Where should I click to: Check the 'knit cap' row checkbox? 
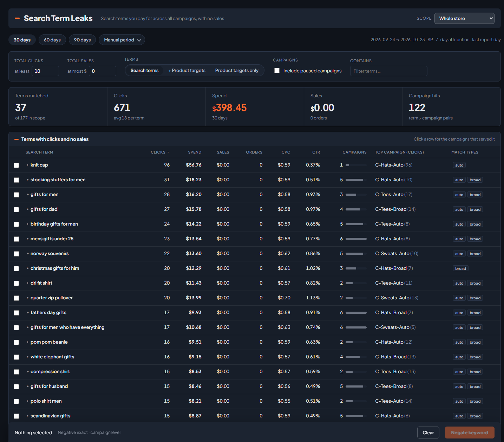click(16, 165)
